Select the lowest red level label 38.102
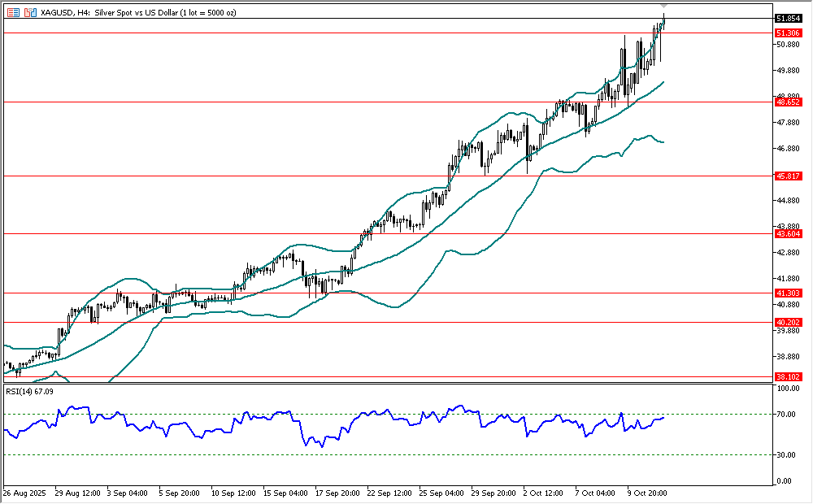Screen dimensions: 813x504 pyautogui.click(x=787, y=377)
